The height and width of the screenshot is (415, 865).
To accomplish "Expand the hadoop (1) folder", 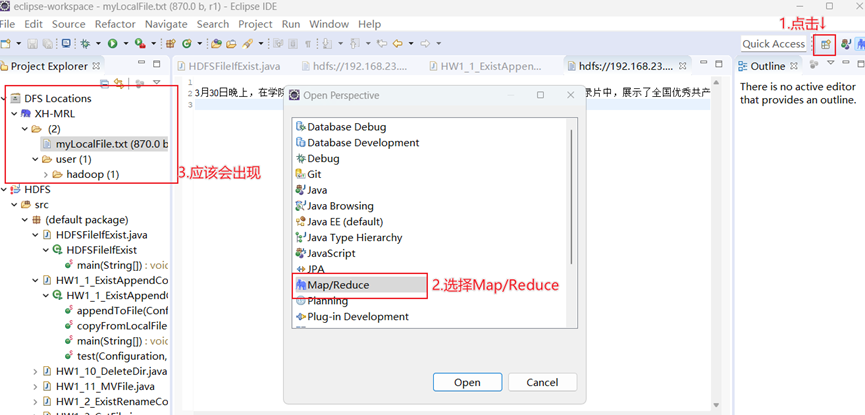I will tap(45, 174).
